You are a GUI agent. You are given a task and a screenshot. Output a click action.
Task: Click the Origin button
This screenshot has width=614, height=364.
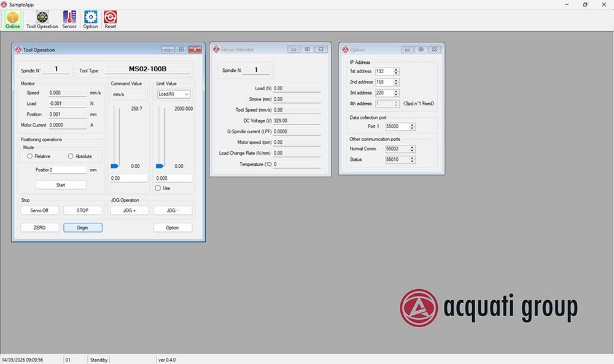pyautogui.click(x=83, y=228)
